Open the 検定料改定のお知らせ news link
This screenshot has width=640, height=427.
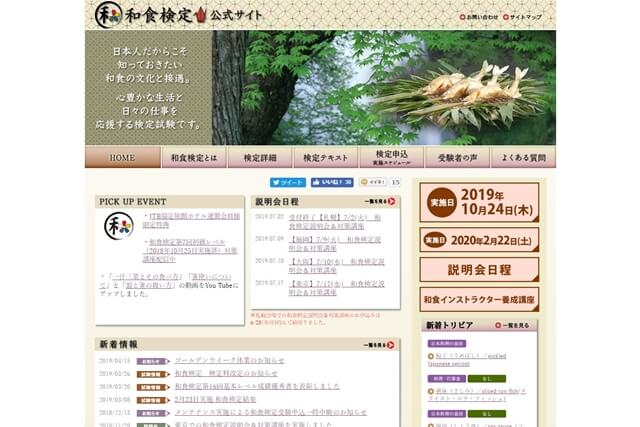[226, 374]
